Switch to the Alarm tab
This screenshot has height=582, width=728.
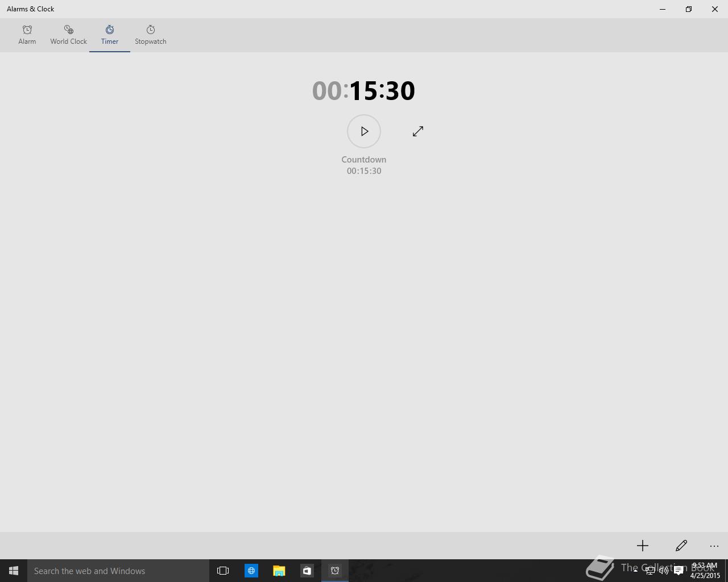pyautogui.click(x=27, y=35)
